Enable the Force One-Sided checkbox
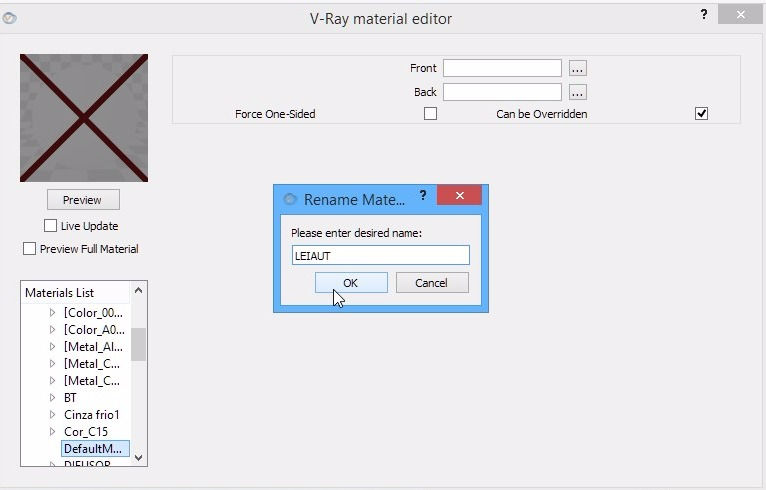This screenshot has height=490, width=766. [x=430, y=114]
